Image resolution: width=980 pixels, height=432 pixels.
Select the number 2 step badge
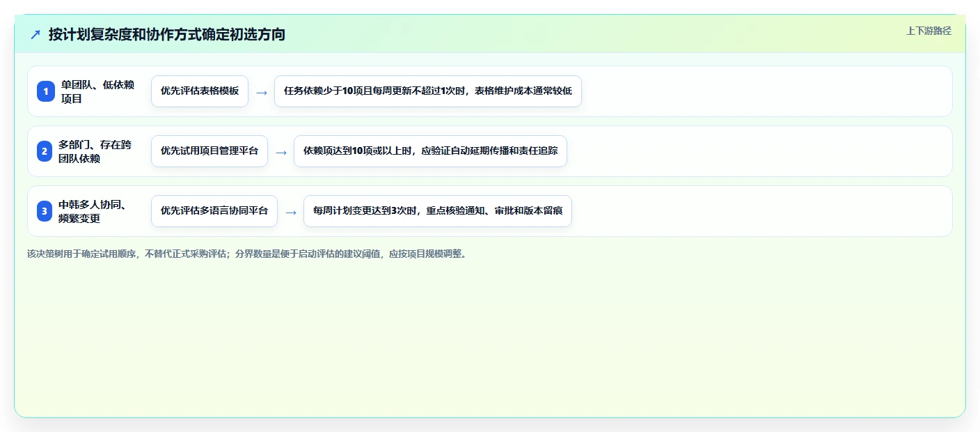coord(45,151)
